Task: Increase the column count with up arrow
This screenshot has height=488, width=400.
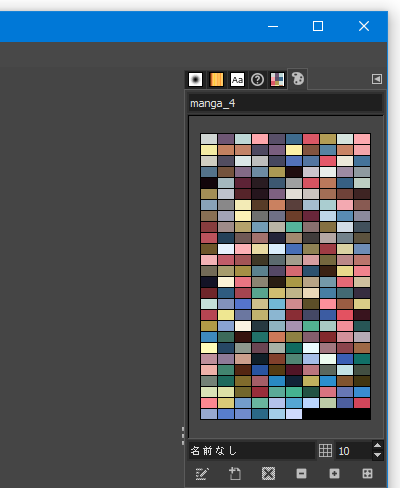Action: pos(377,445)
